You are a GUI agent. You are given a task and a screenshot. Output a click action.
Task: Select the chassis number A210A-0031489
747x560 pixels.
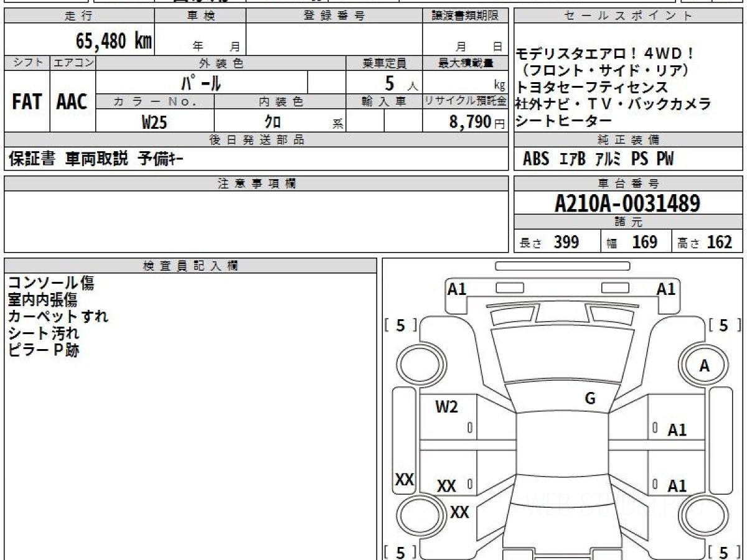[x=627, y=203]
